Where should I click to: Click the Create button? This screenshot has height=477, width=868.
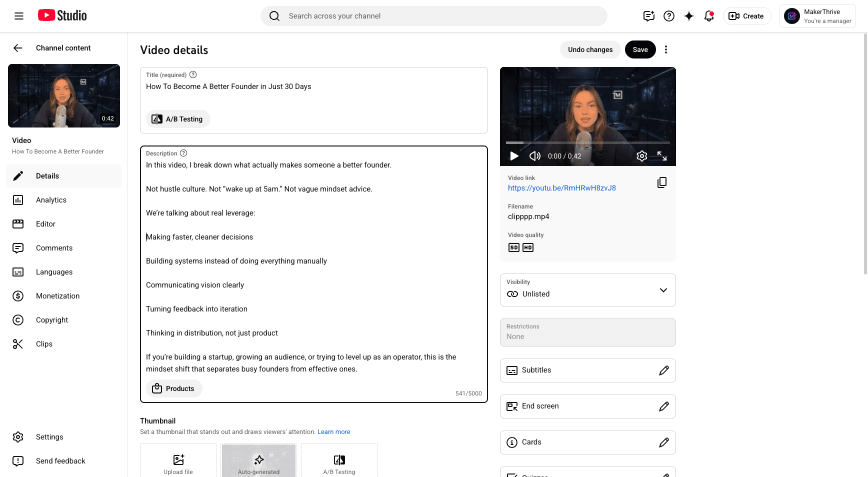click(747, 16)
